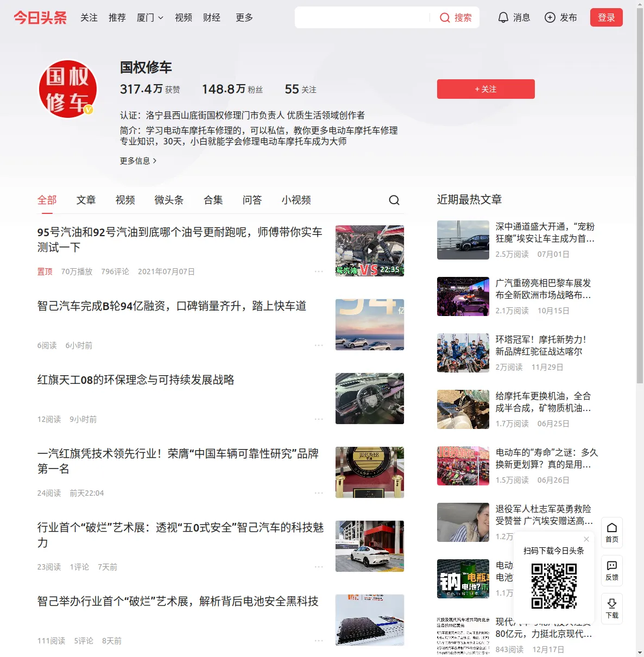Click the 深中通道 hot article thumbnail
The image size is (644, 657).
pos(463,240)
